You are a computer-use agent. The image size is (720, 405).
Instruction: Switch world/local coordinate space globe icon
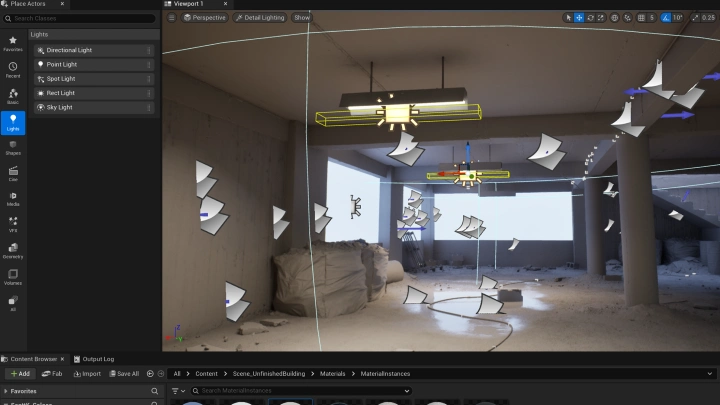click(x=614, y=17)
